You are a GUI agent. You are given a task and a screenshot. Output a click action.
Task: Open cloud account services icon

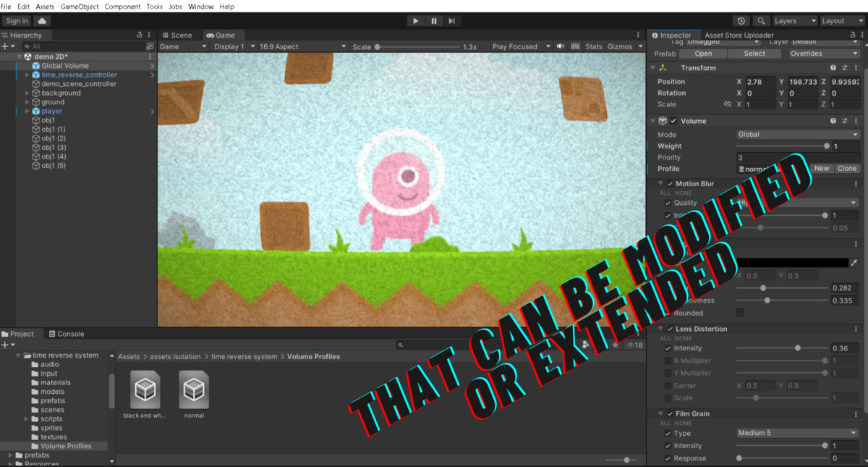43,21
